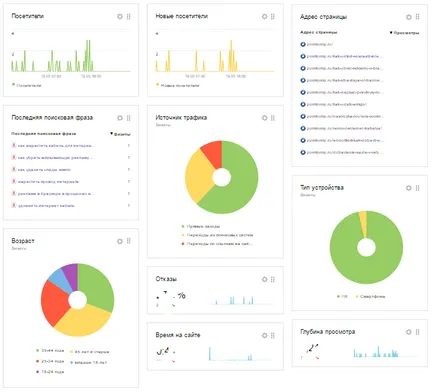Click the yellow Новые посетители line graph
Screen dimensions: 434x392
215,55
